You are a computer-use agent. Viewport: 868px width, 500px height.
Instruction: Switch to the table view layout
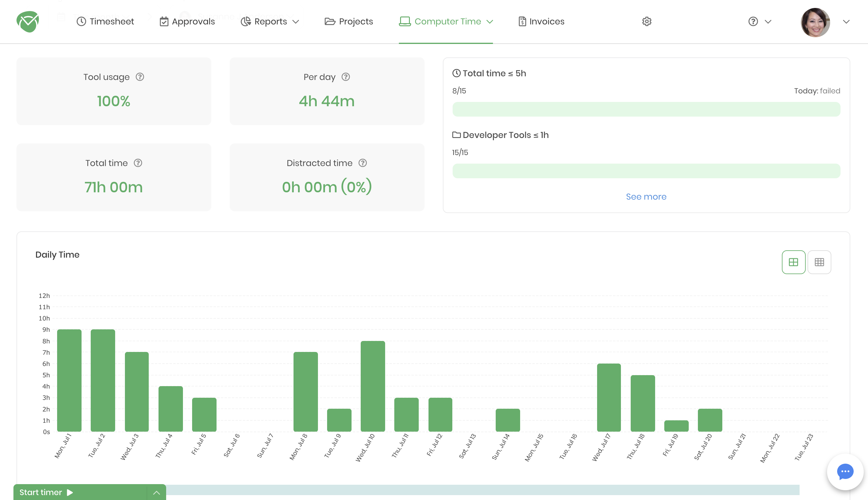[819, 262]
